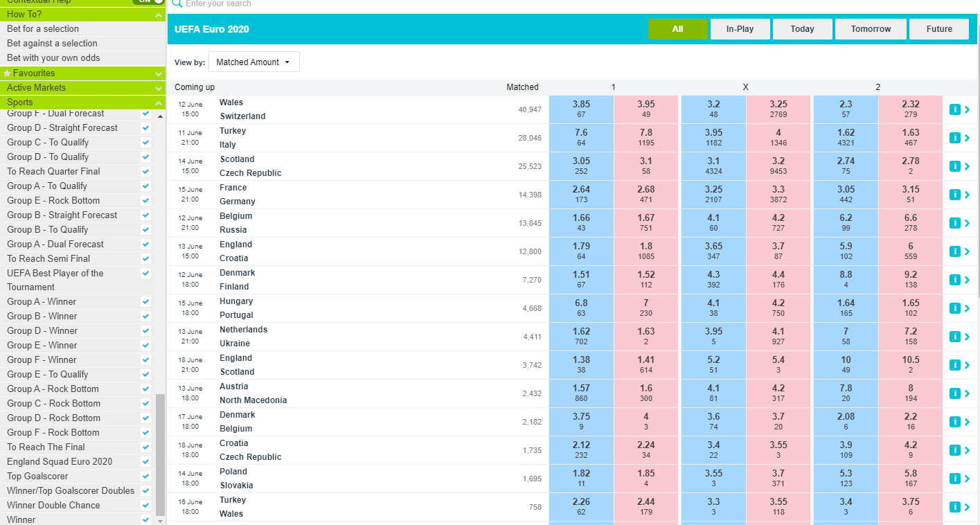Toggle To Reach Semi Final checkbox
Screen dimensions: 980x525
pos(145,258)
